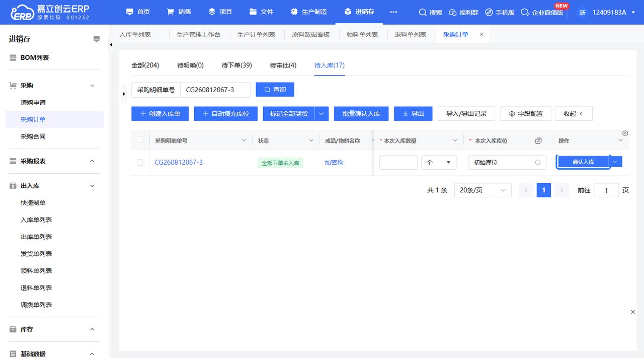
Task: Open 首页 in top navigation
Action: tap(138, 12)
